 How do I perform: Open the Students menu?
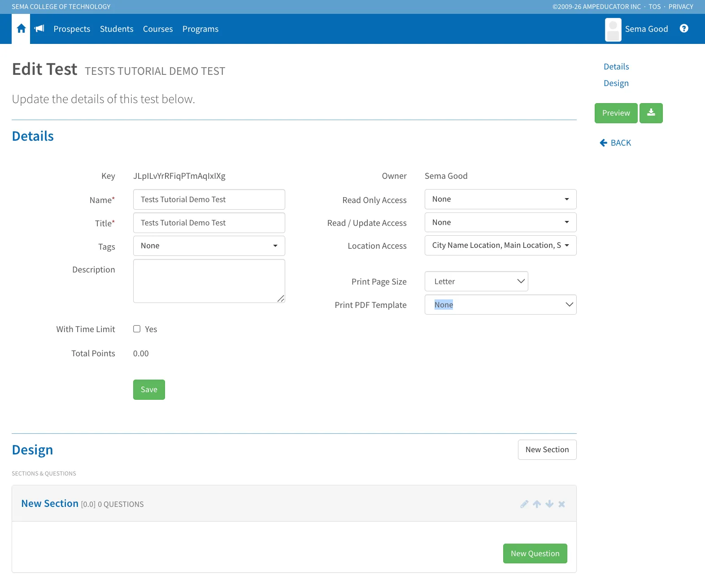(117, 29)
